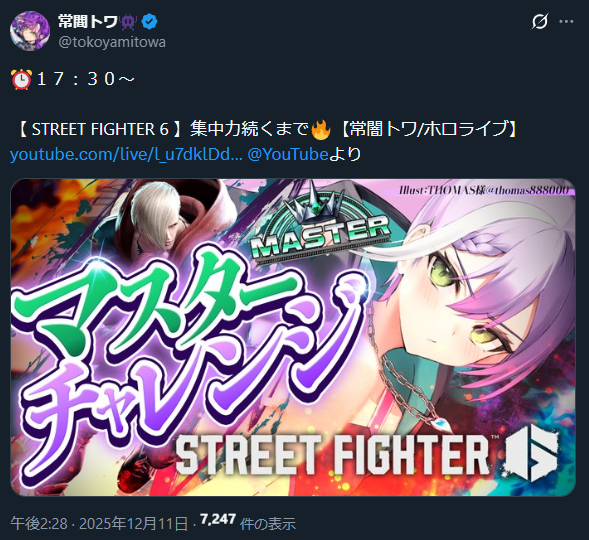Click the 7,247 件の表示 view count
The width and height of the screenshot is (589, 540).
pos(248,522)
